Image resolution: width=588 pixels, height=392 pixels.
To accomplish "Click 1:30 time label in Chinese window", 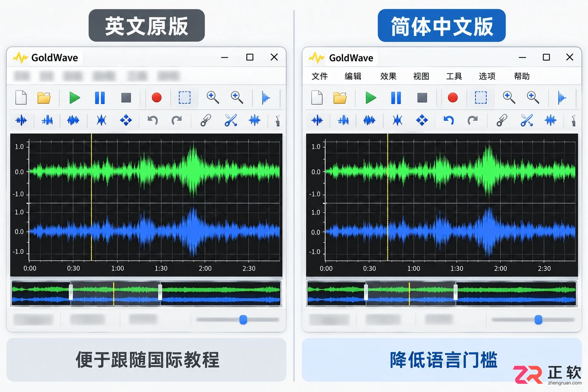I will tap(457, 268).
